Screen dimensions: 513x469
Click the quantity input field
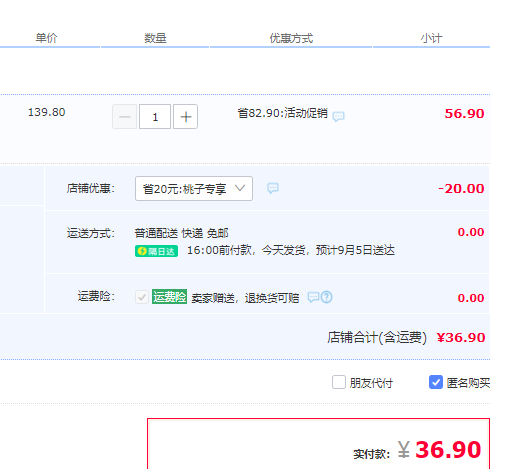point(155,117)
